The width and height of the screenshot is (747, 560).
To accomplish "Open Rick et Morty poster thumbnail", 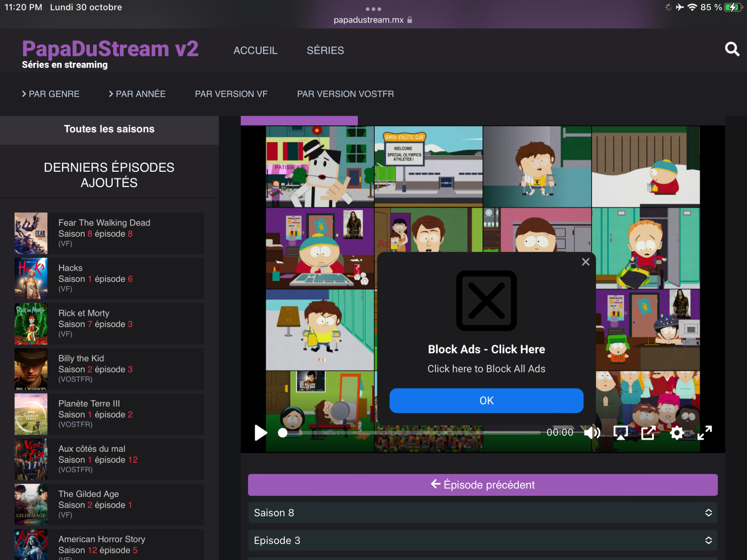I will (x=31, y=324).
